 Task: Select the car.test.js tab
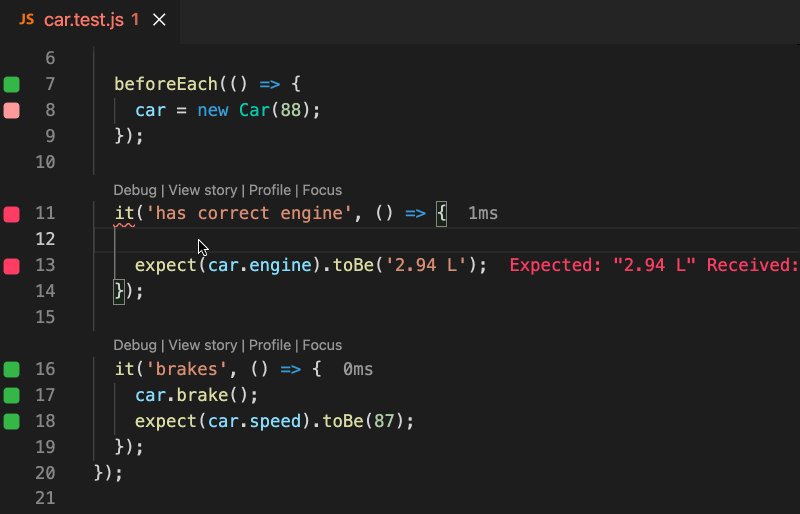pyautogui.click(x=84, y=20)
